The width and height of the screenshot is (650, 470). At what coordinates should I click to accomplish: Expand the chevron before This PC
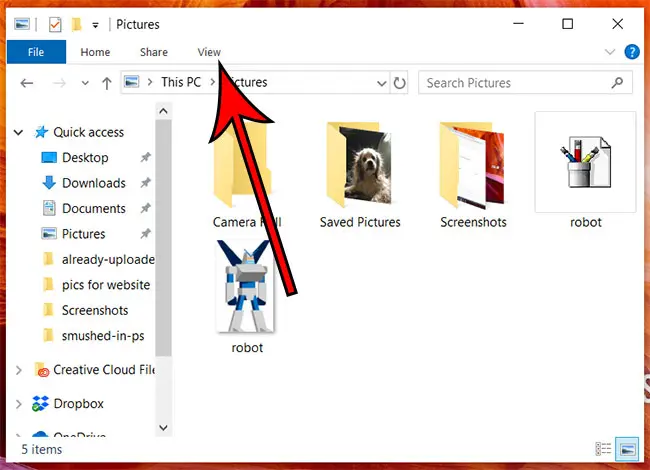click(150, 82)
